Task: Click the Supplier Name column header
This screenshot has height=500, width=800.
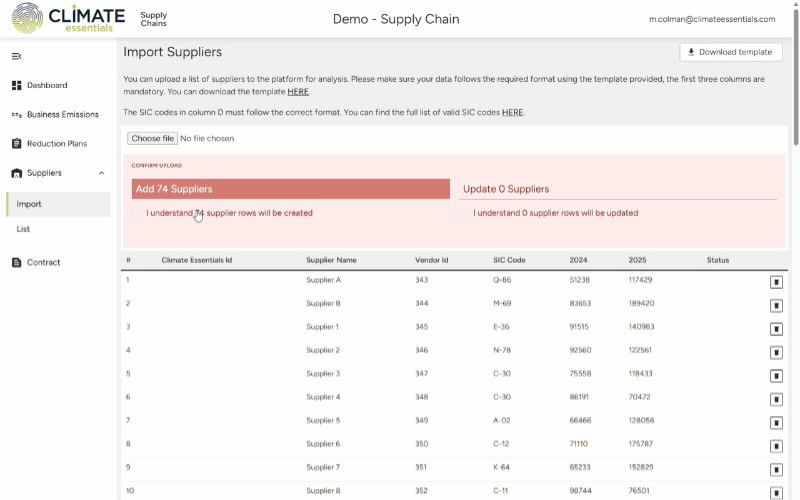Action: (331, 260)
